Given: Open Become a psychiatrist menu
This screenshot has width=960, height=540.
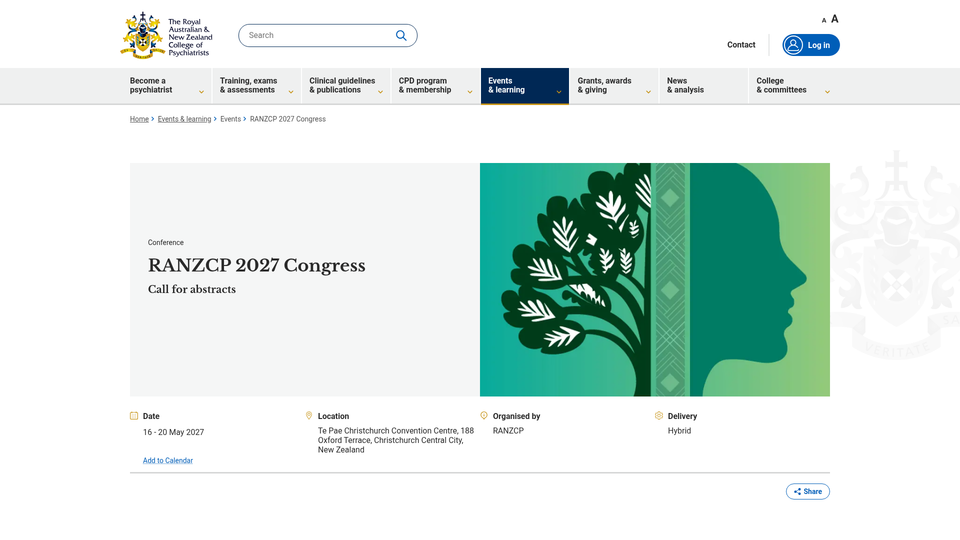Looking at the screenshot, I should 167,86.
